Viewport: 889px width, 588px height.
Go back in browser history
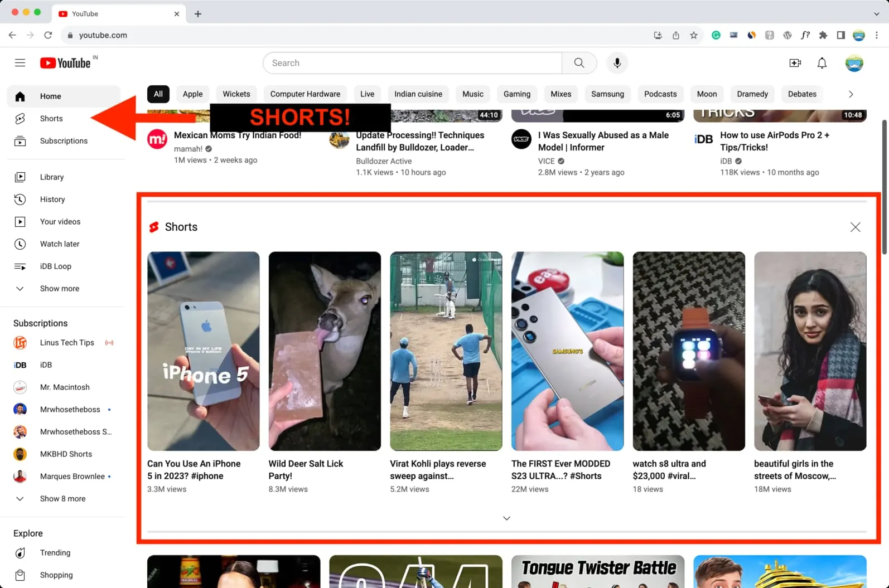click(x=12, y=35)
